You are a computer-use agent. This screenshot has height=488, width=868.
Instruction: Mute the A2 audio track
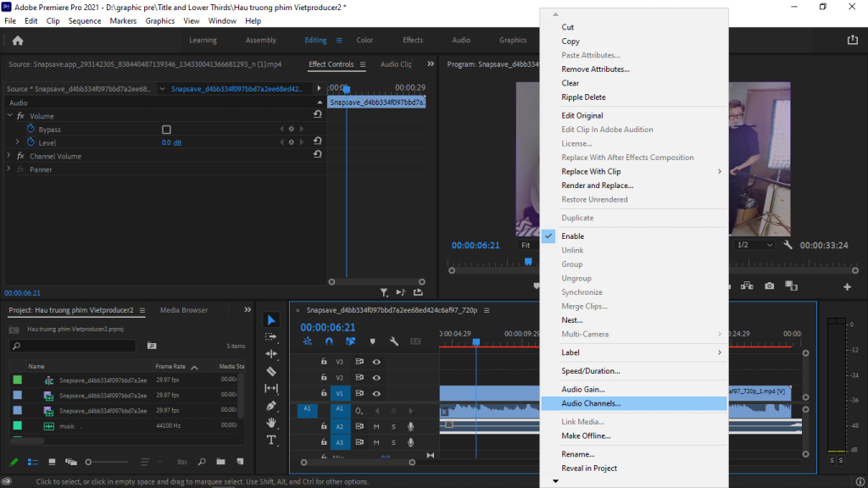(376, 426)
